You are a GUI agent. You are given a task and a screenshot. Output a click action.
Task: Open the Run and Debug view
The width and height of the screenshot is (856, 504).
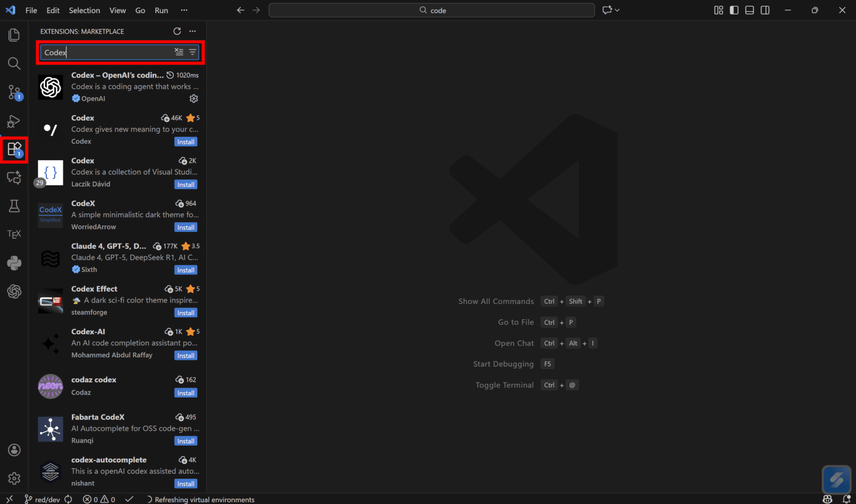(14, 121)
